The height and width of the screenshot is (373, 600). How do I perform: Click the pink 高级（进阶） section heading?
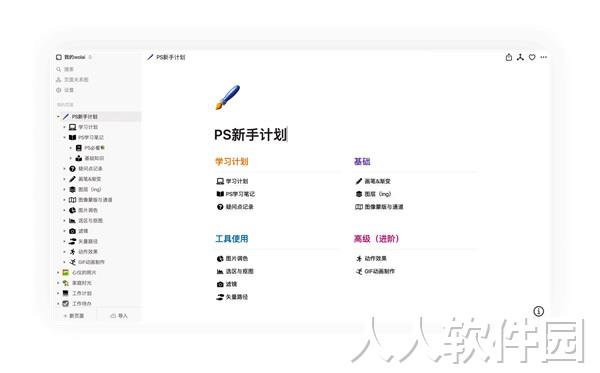(x=377, y=239)
